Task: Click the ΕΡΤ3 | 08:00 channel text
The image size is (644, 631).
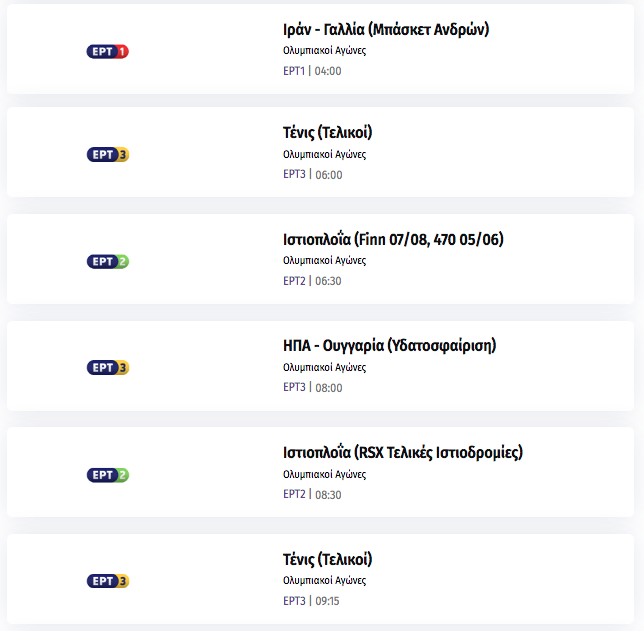Action: tap(313, 387)
